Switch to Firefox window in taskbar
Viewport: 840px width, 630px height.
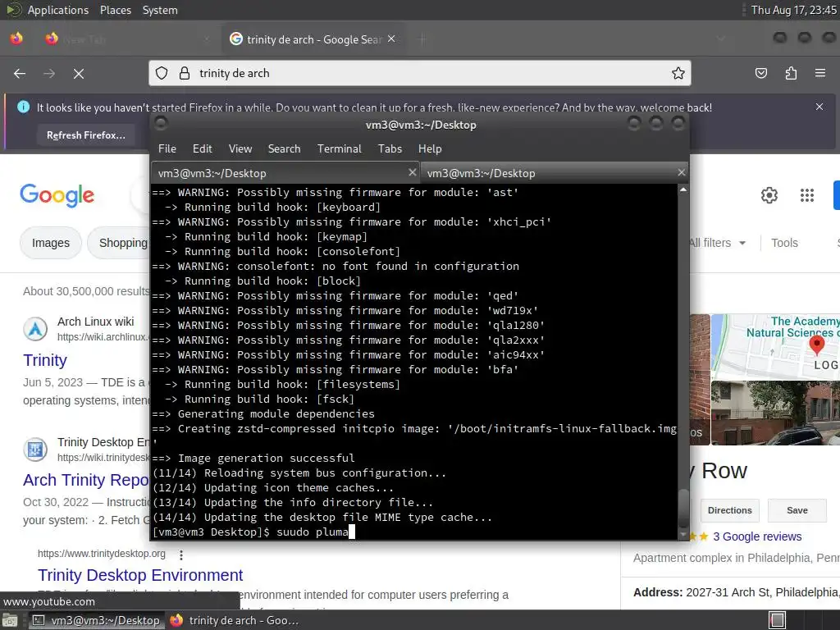(235, 620)
